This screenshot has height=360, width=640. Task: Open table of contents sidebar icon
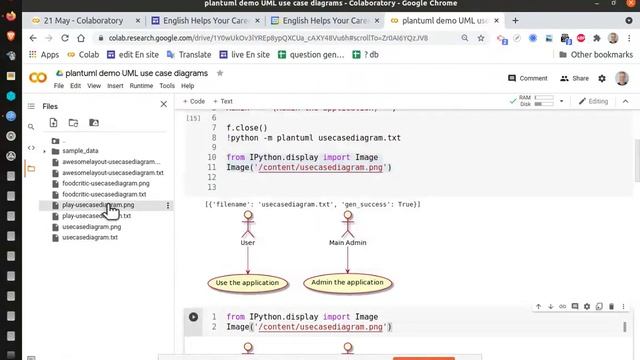[31, 106]
